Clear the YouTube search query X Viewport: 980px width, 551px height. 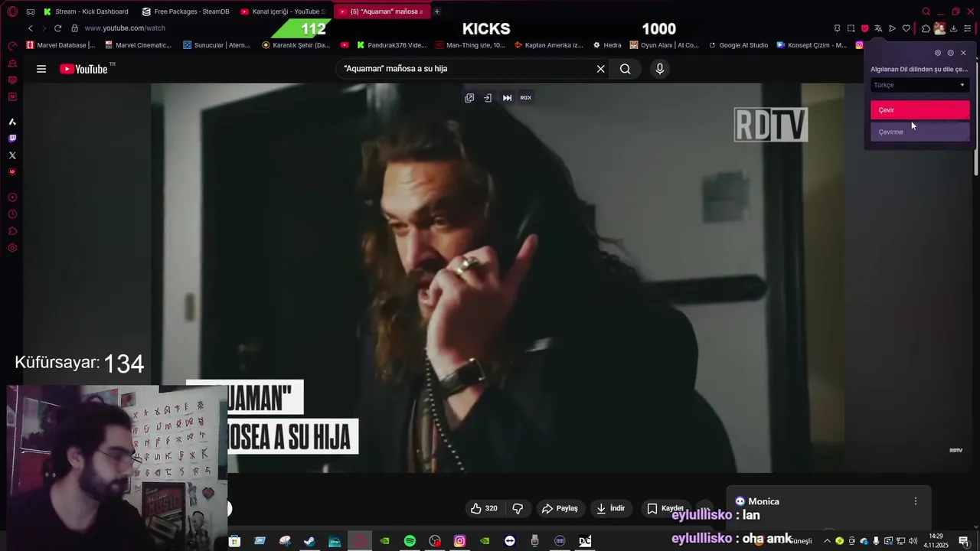click(601, 69)
